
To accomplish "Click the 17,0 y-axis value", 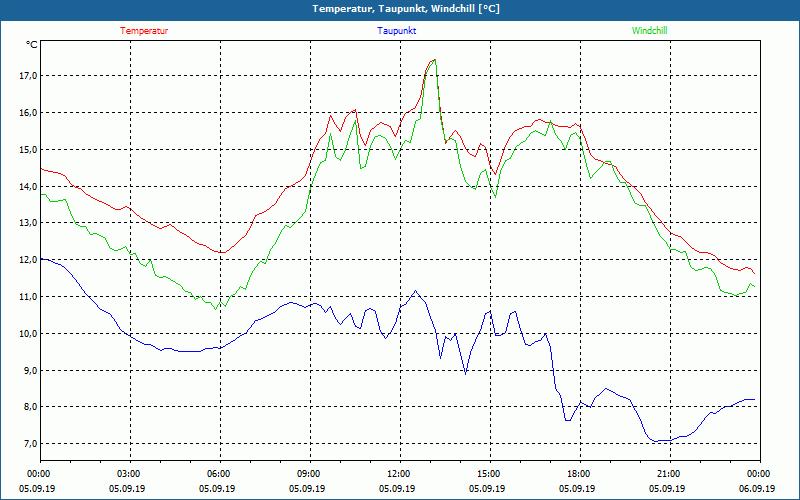I will pyautogui.click(x=29, y=76).
